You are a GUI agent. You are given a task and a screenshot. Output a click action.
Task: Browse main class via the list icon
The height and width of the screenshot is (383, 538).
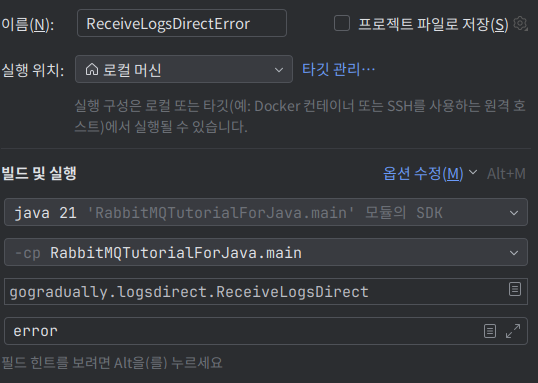(x=515, y=289)
